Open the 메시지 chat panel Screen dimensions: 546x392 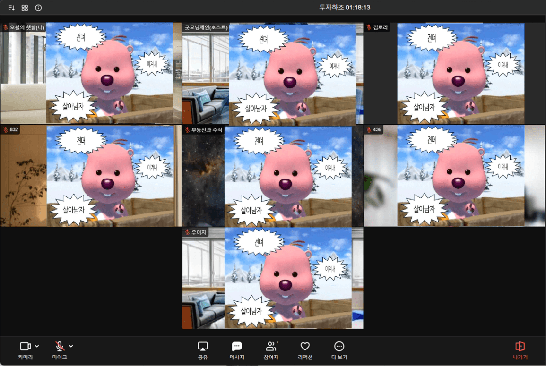[x=237, y=350]
